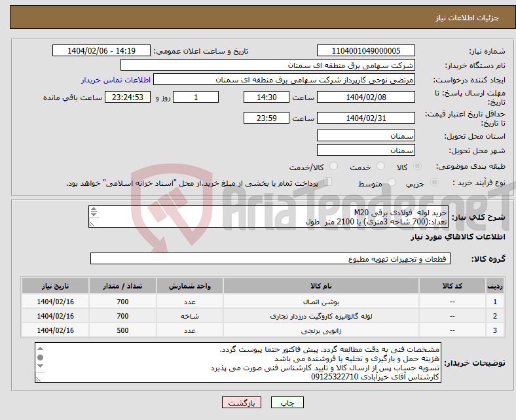Choose the متوسط purchase type radio

[392, 183]
